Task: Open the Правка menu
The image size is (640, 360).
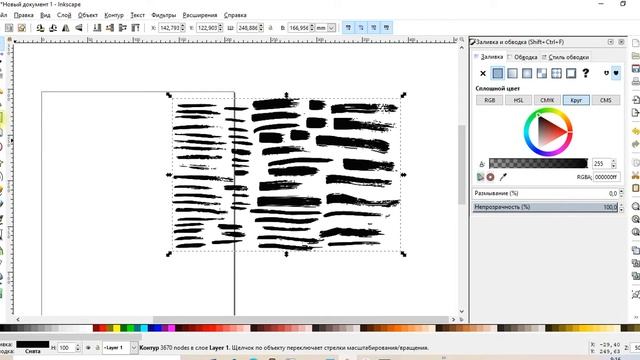Action: [x=24, y=15]
